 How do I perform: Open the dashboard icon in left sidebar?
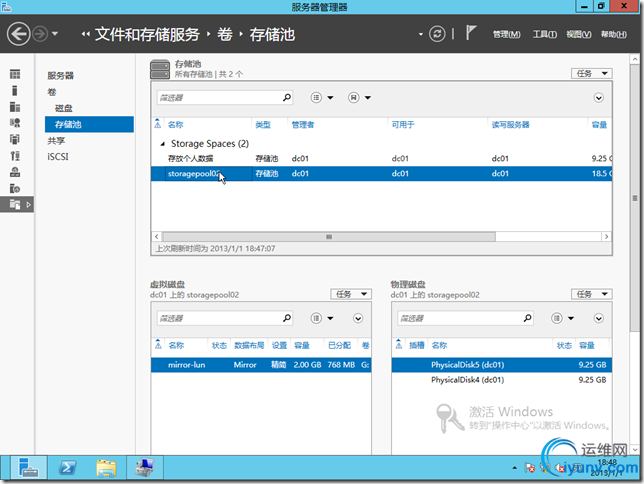point(15,74)
